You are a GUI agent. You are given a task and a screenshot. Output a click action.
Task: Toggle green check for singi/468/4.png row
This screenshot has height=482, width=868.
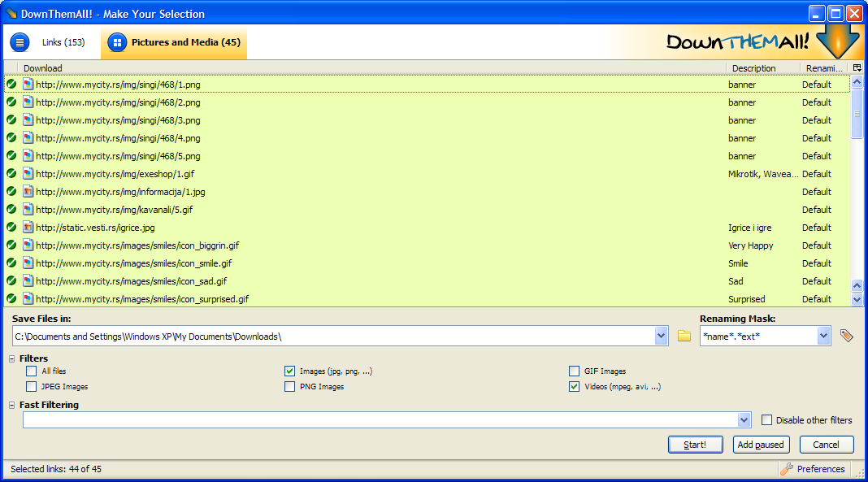click(11, 138)
